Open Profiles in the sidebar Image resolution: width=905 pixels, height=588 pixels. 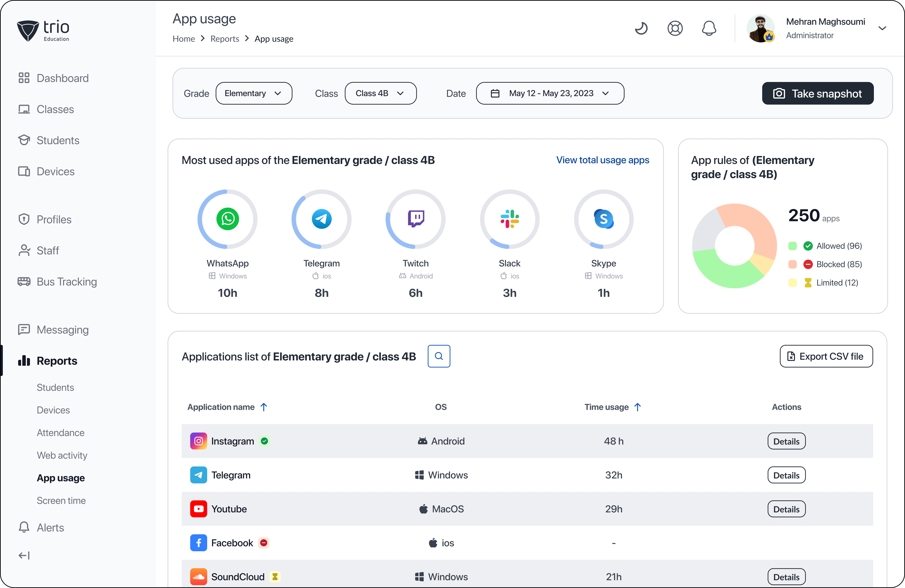pos(45,219)
